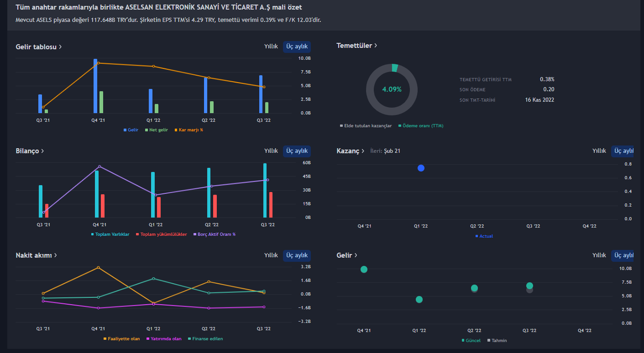Screen dimensions: 644x353
Task: Open the Nakit akımı section link
Action: 37,255
